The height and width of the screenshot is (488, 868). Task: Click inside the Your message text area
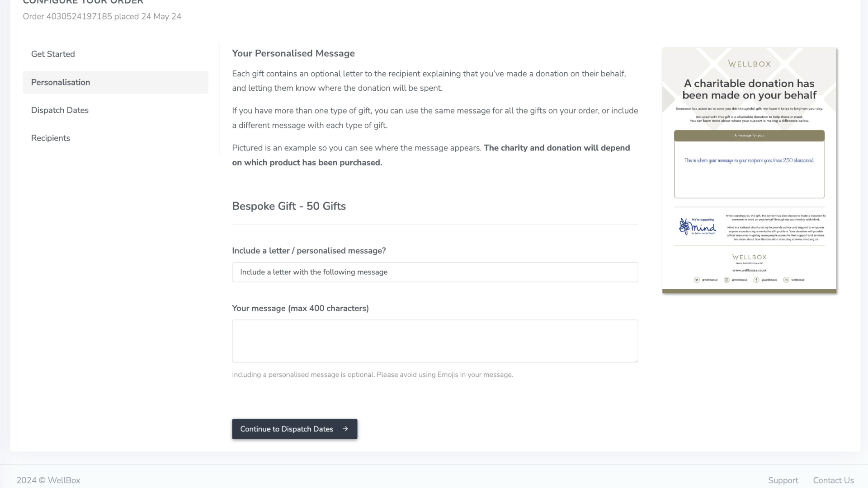coord(434,341)
